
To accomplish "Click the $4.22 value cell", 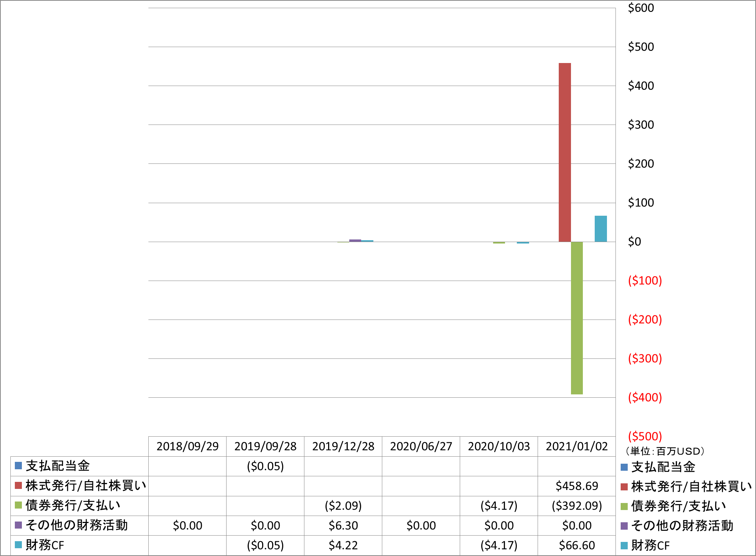I will pos(343,545).
